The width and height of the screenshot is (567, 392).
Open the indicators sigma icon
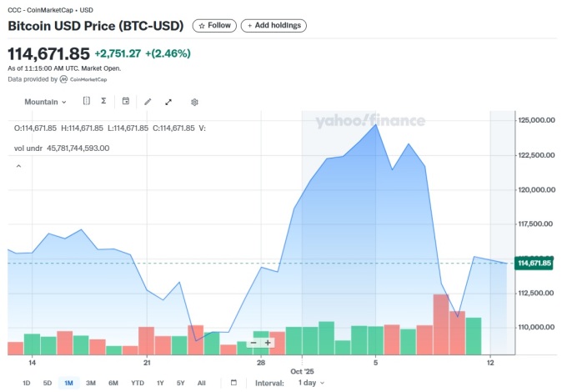(103, 102)
